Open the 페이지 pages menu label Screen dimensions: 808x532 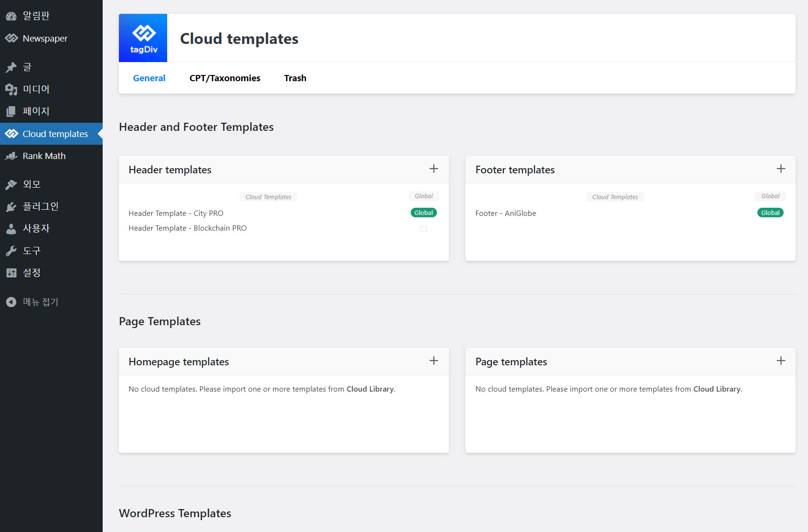click(x=36, y=111)
